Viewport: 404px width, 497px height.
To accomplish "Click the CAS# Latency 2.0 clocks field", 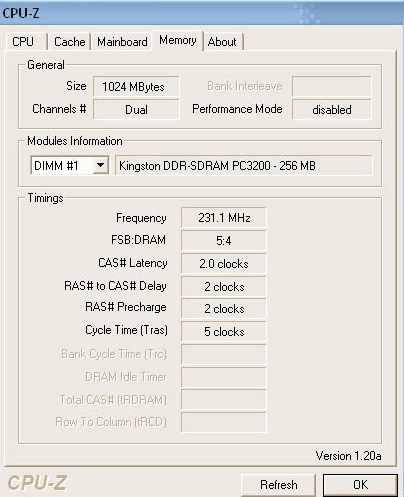I will (x=224, y=264).
